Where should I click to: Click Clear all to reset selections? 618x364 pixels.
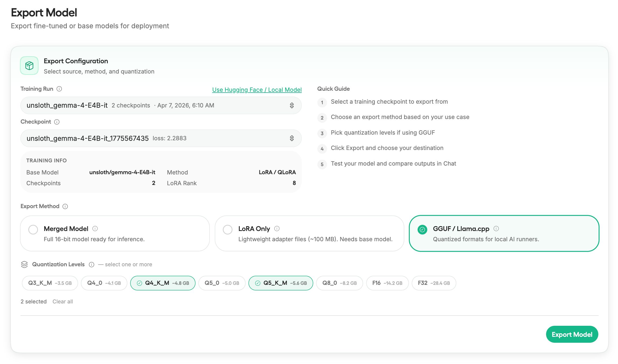63,302
